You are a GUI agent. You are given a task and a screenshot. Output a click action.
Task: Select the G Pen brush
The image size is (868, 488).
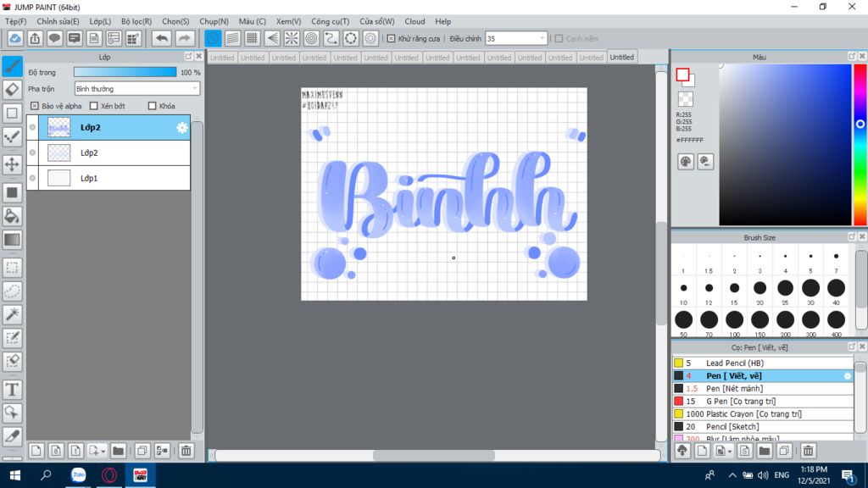pos(763,401)
